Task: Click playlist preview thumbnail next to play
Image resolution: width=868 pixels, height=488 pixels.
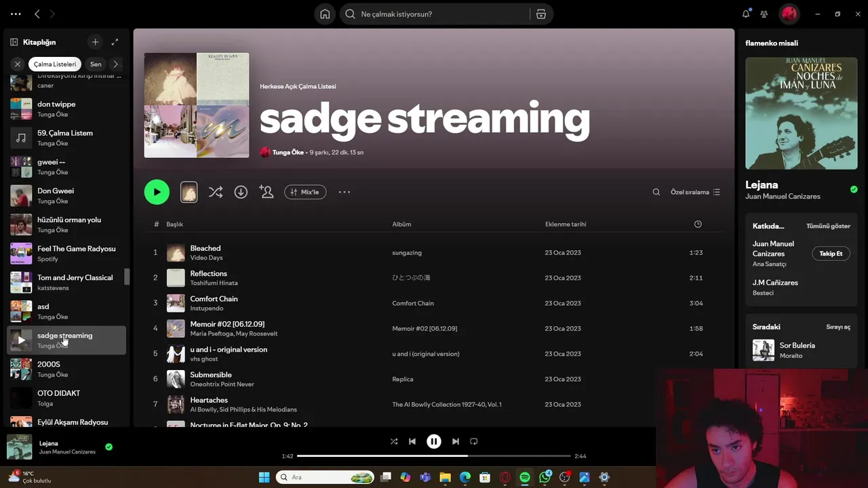Action: click(x=189, y=192)
